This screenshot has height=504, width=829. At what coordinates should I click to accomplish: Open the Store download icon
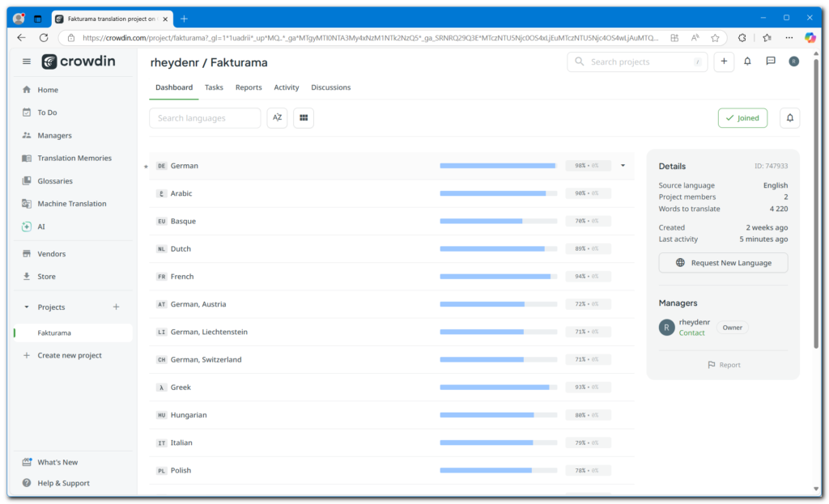click(x=27, y=277)
